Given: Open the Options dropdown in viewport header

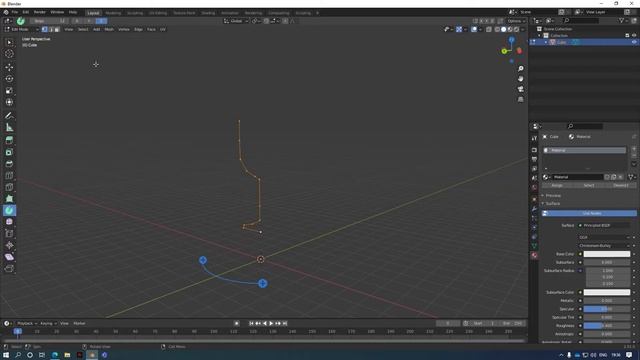Looking at the screenshot, I should [x=516, y=21].
